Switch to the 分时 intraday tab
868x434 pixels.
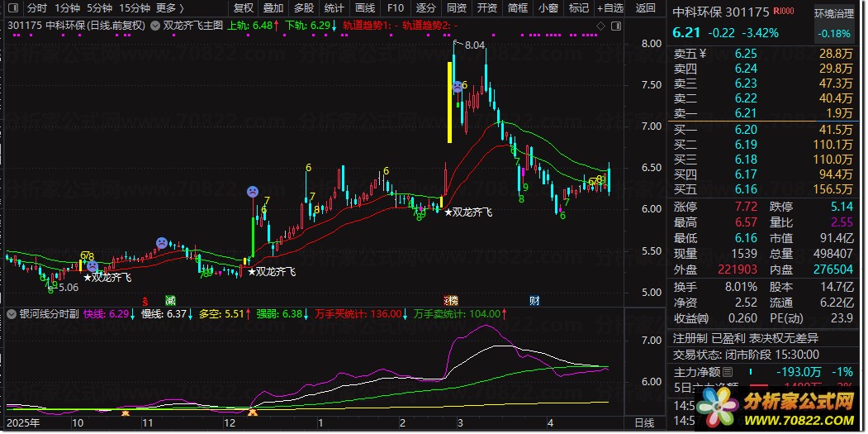click(37, 8)
